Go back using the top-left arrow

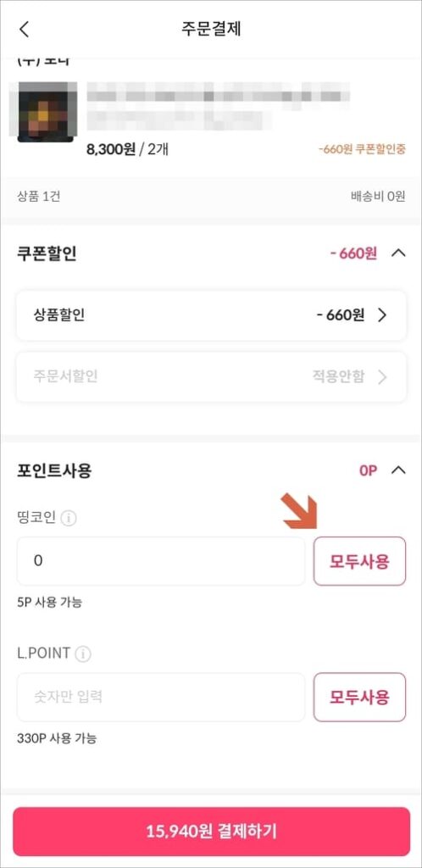click(x=24, y=29)
